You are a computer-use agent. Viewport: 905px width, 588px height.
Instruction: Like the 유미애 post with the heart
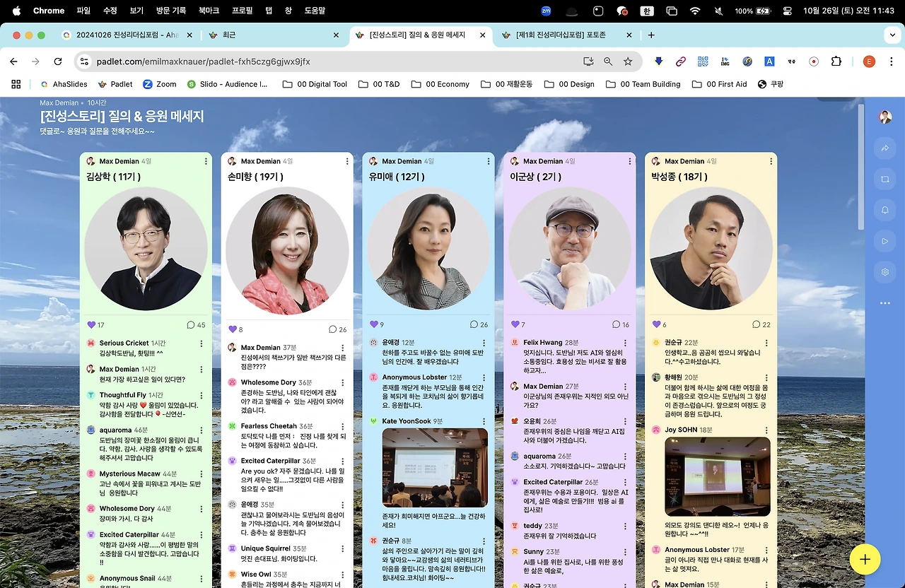(x=374, y=324)
